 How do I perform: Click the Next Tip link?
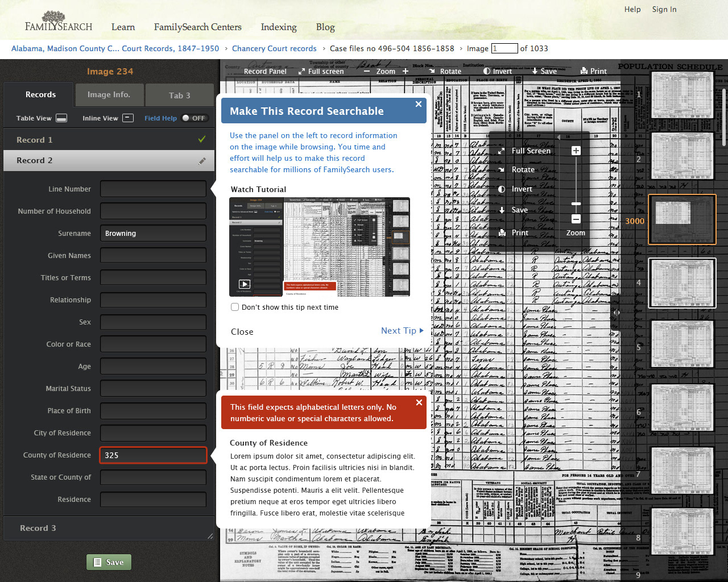[402, 331]
